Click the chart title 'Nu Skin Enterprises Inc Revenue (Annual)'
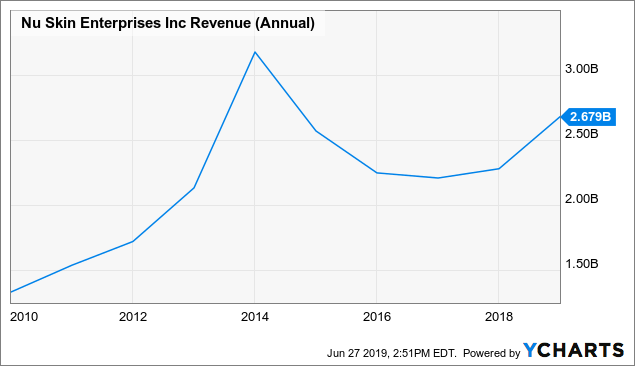 168,23
